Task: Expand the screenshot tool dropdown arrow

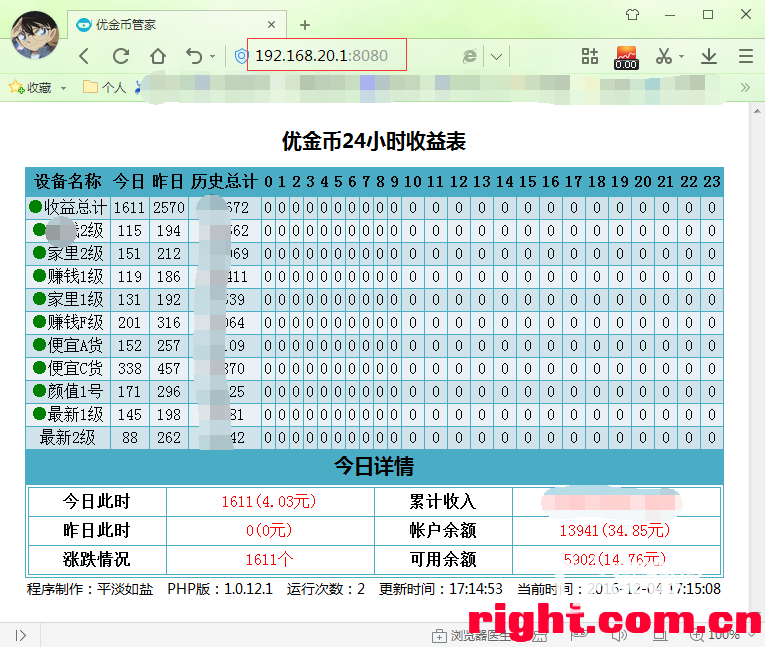Action: click(682, 57)
